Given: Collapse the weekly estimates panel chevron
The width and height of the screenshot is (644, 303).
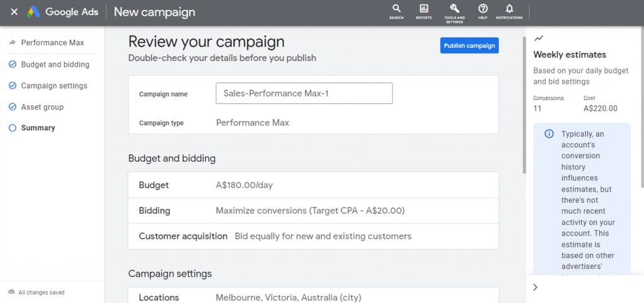Looking at the screenshot, I should coord(535,287).
